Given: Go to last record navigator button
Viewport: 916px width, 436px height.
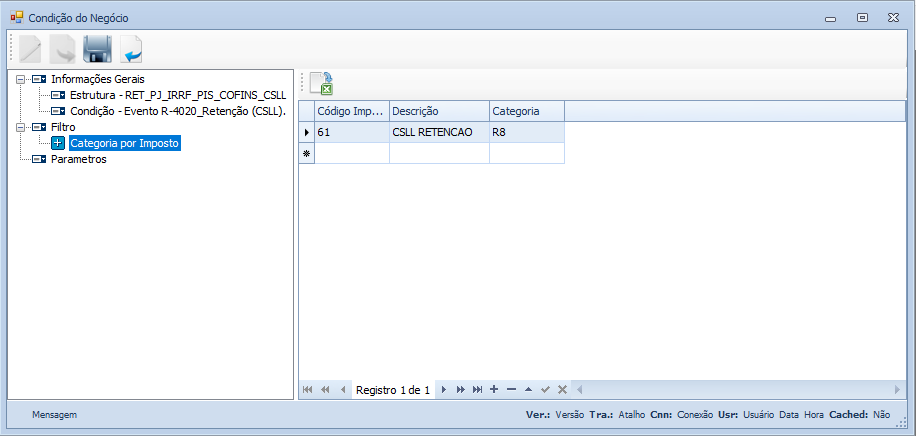Looking at the screenshot, I should click(477, 390).
